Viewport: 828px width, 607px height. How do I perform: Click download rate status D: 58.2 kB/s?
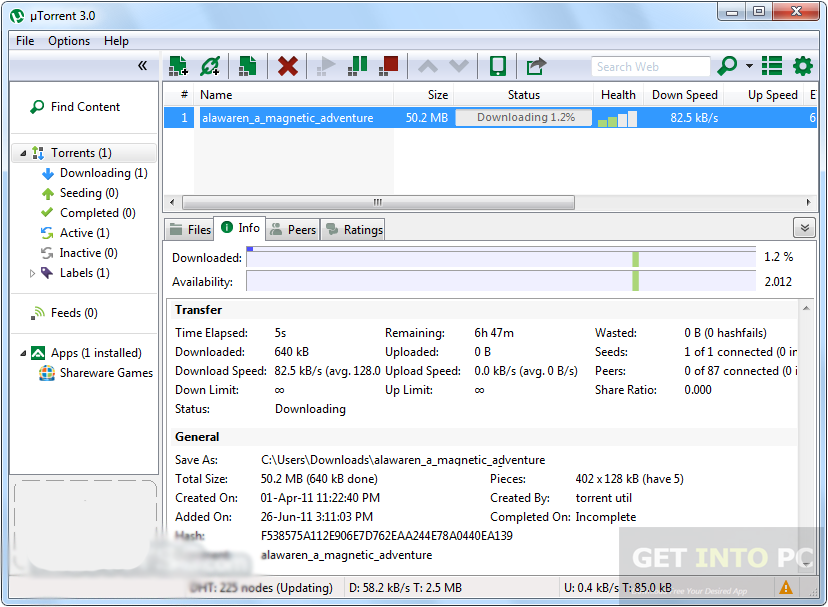pos(405,588)
